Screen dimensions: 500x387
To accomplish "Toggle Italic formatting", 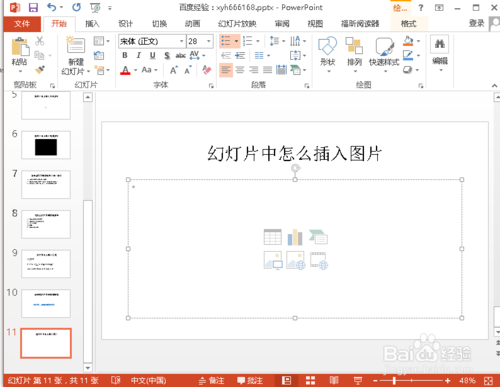I will pyautogui.click(x=139, y=55).
